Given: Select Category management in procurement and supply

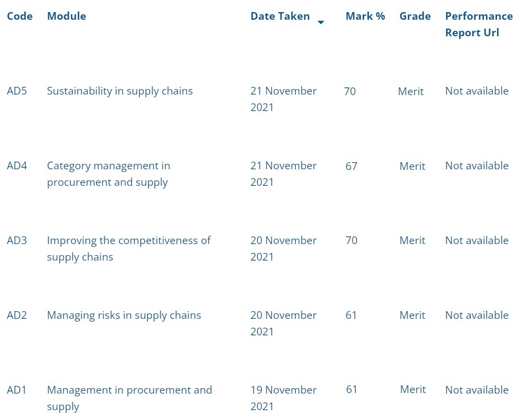Looking at the screenshot, I should point(109,174).
